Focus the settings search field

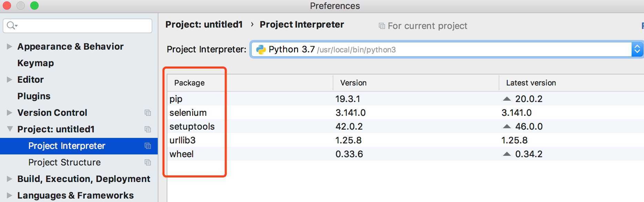77,26
